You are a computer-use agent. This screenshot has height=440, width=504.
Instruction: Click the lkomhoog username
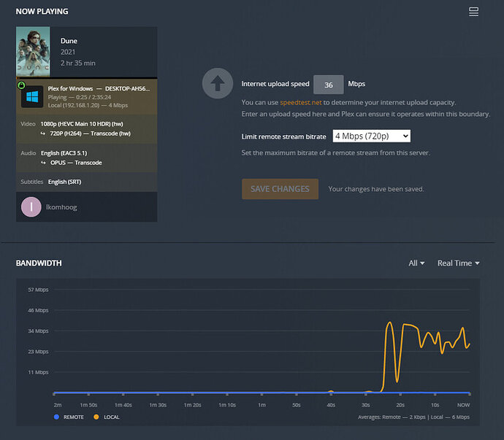(x=61, y=207)
